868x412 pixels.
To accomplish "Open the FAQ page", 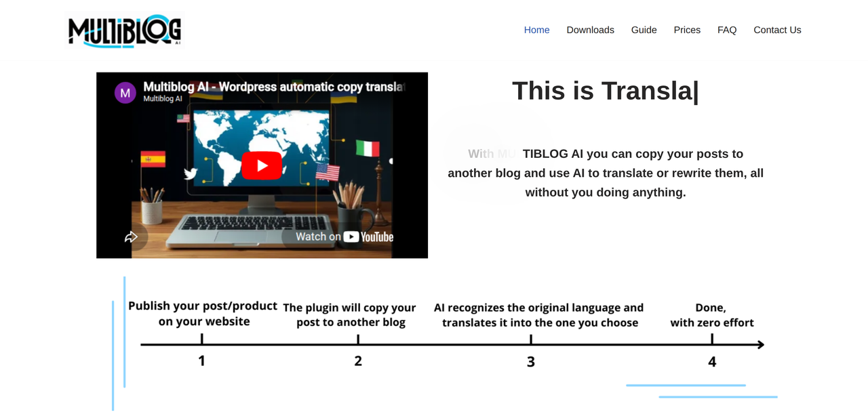I will [727, 30].
